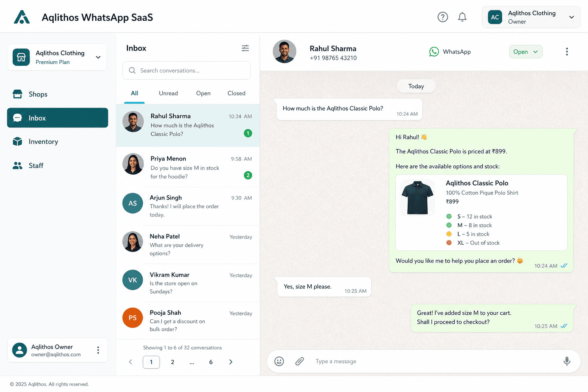588x392 pixels.
Task: Click unread badge 2 on Priya Menon
Action: pos(248,175)
